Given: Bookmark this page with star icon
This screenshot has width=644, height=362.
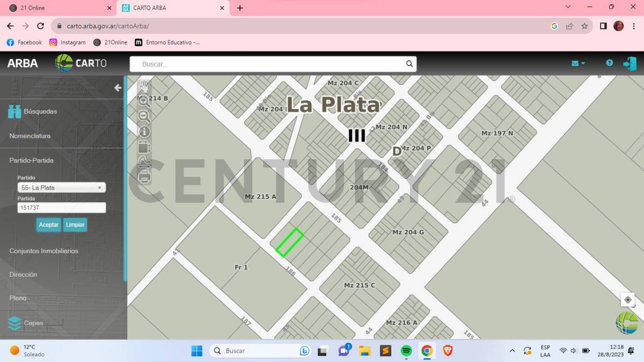Looking at the screenshot, I should [x=584, y=26].
